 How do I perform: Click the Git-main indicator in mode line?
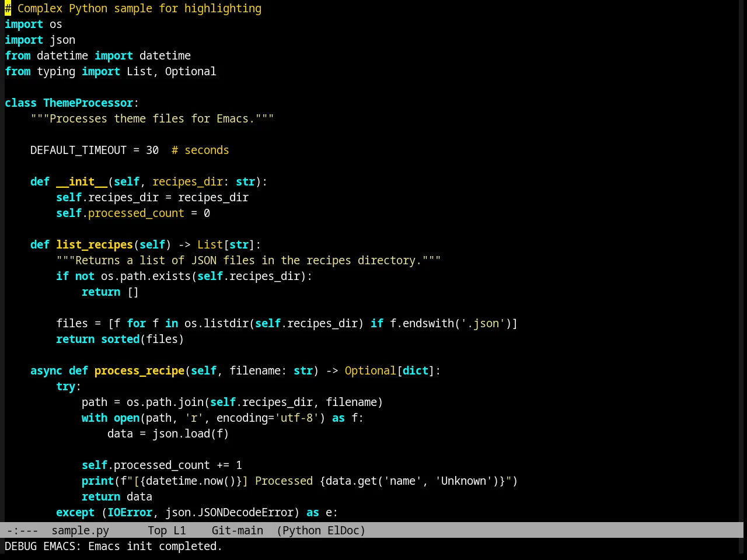coord(237,530)
